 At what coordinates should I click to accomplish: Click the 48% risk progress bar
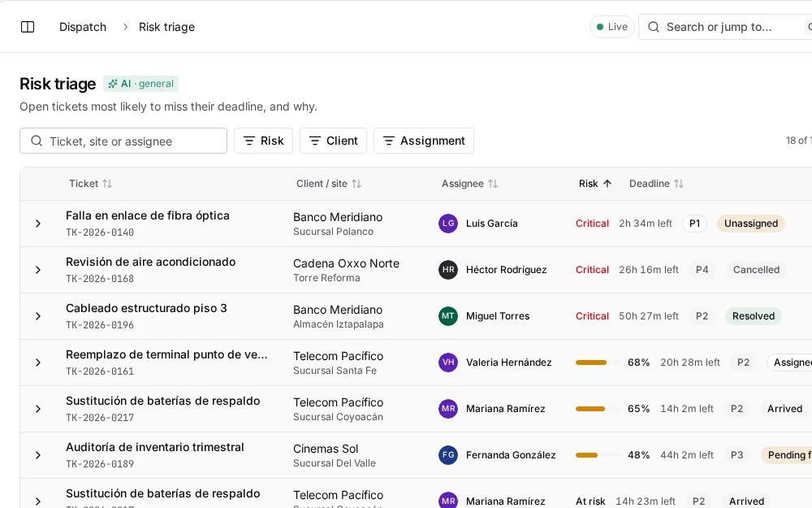point(598,455)
